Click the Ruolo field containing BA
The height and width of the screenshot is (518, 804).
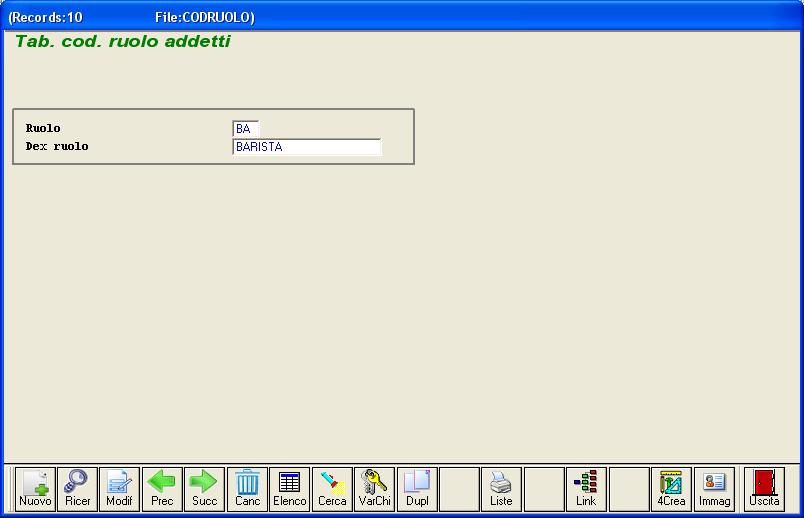[x=245, y=129]
